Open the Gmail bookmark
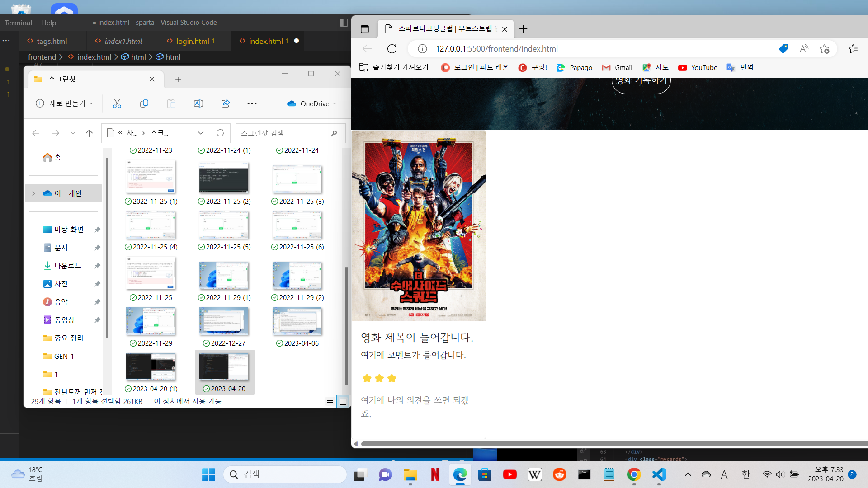This screenshot has width=868, height=488. pos(617,67)
